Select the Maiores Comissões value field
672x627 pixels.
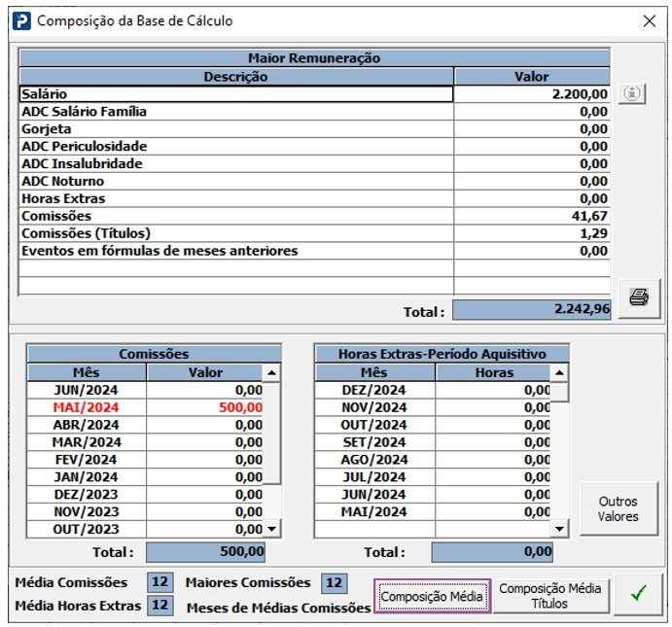(x=334, y=582)
